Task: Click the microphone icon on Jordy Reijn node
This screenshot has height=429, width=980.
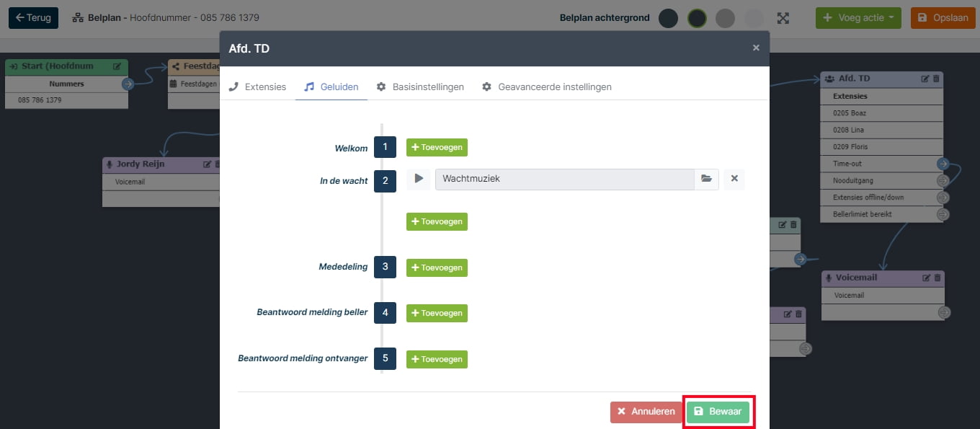Action: pyautogui.click(x=110, y=164)
